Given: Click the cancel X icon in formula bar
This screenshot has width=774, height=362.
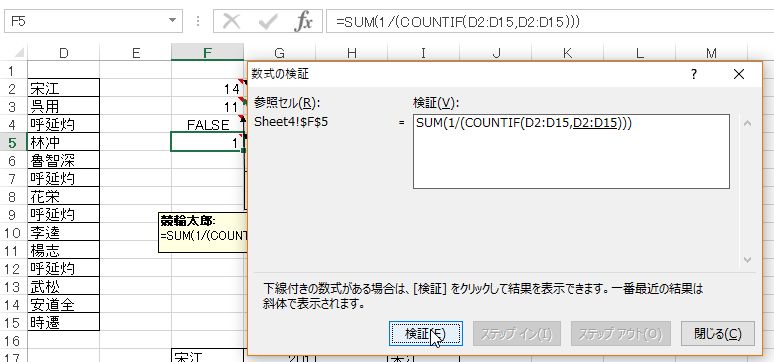Looking at the screenshot, I should [231, 21].
